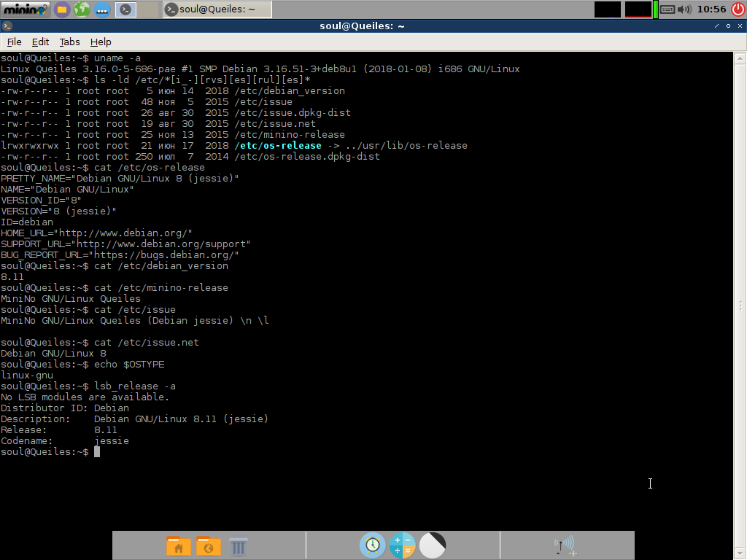747x560 pixels.
Task: Click the SUPPORT_URL line
Action: [125, 244]
